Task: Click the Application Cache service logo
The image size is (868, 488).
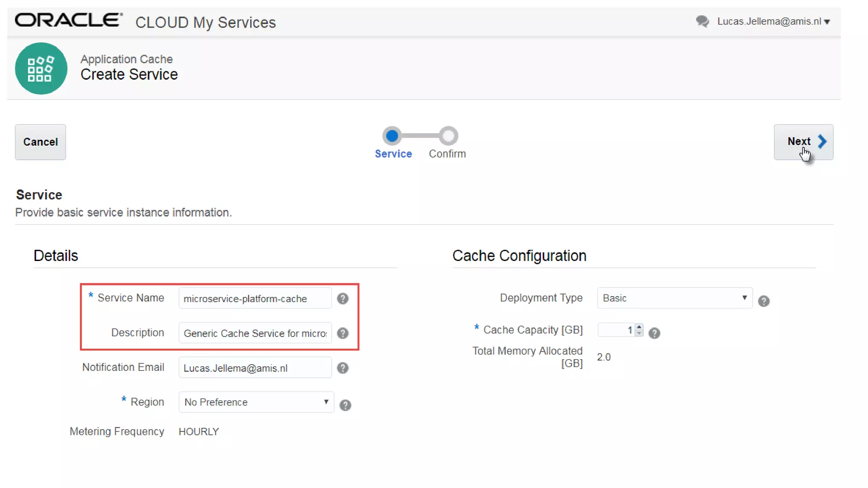Action: [41, 69]
